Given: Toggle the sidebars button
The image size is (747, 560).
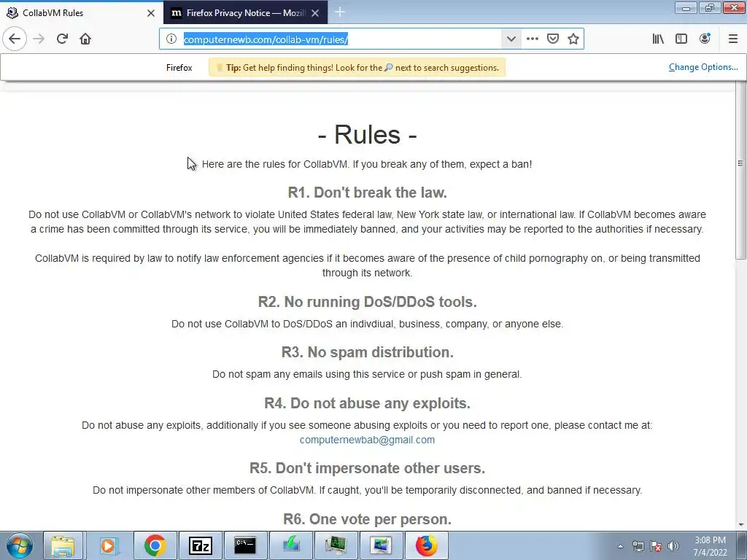Looking at the screenshot, I should tap(681, 39).
